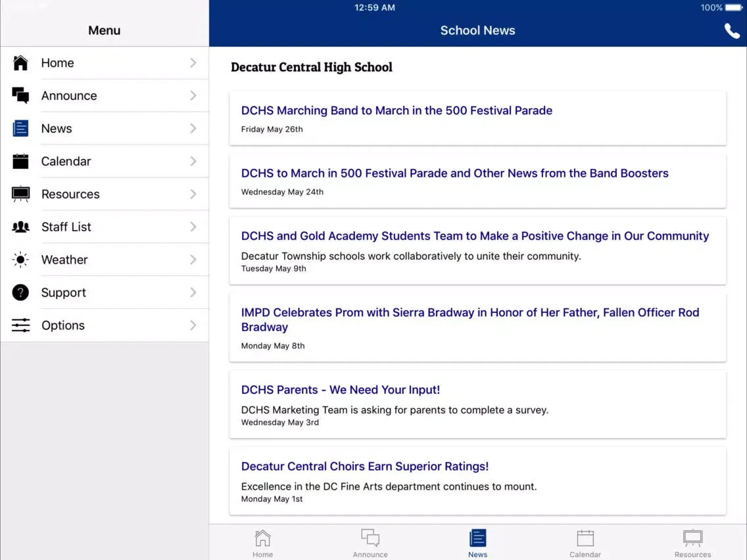Click the Options sliders icon
This screenshot has width=747, height=560.
pyautogui.click(x=20, y=325)
